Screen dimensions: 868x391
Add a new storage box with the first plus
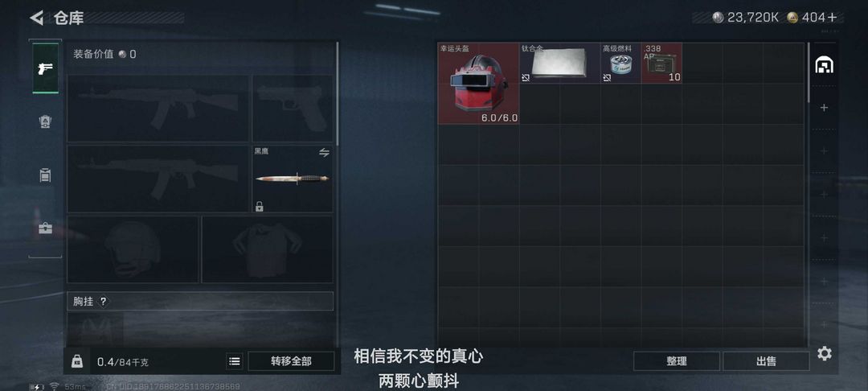click(825, 108)
